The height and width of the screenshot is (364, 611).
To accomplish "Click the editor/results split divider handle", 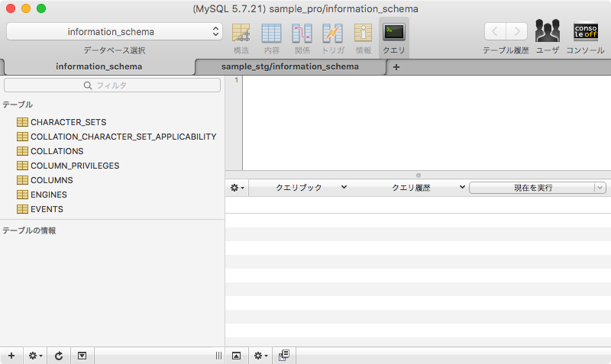I will pos(418,176).
